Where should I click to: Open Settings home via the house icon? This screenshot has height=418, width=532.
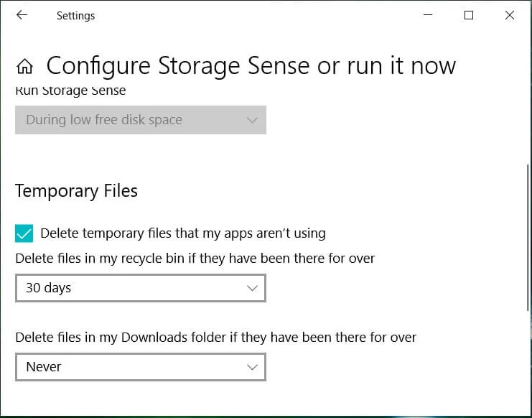24,67
